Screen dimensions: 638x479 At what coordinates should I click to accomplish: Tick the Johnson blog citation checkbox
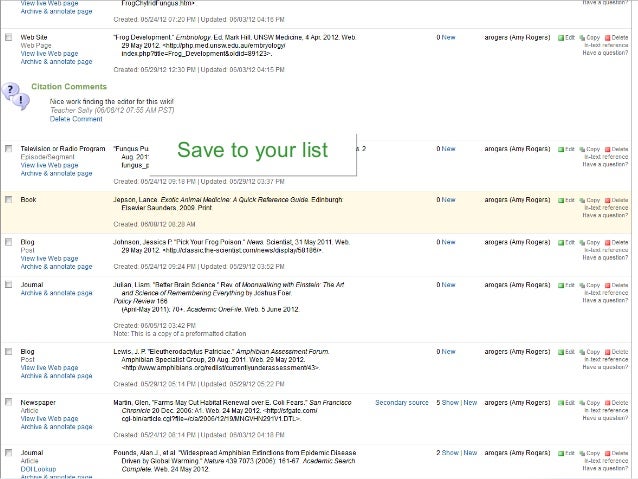click(x=9, y=242)
